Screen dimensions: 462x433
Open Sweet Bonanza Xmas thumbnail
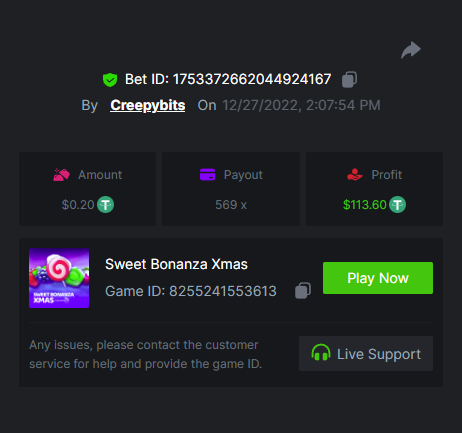59,278
